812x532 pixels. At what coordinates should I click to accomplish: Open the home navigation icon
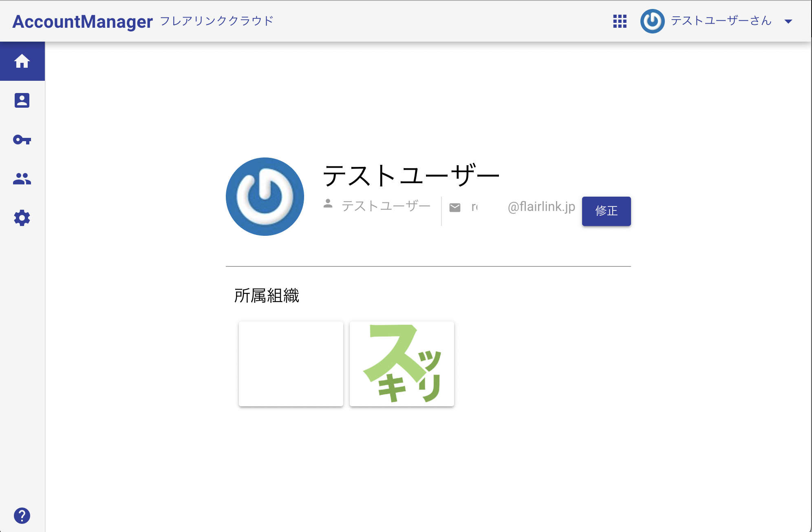pyautogui.click(x=22, y=61)
